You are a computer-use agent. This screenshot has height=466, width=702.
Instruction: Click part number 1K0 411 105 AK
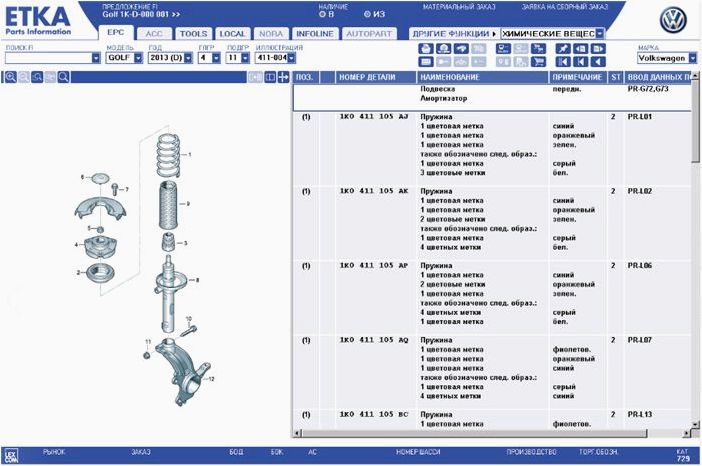point(373,190)
